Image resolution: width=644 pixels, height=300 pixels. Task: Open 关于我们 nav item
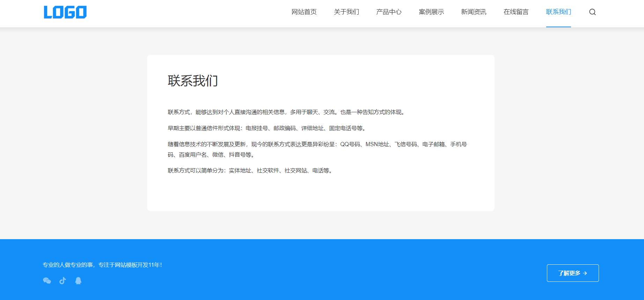click(x=346, y=12)
